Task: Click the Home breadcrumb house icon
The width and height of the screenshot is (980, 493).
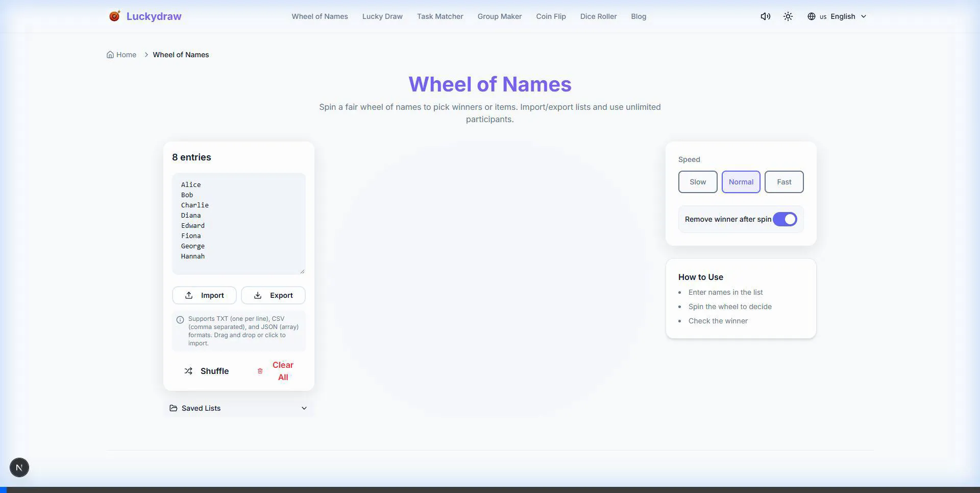Action: pyautogui.click(x=110, y=55)
